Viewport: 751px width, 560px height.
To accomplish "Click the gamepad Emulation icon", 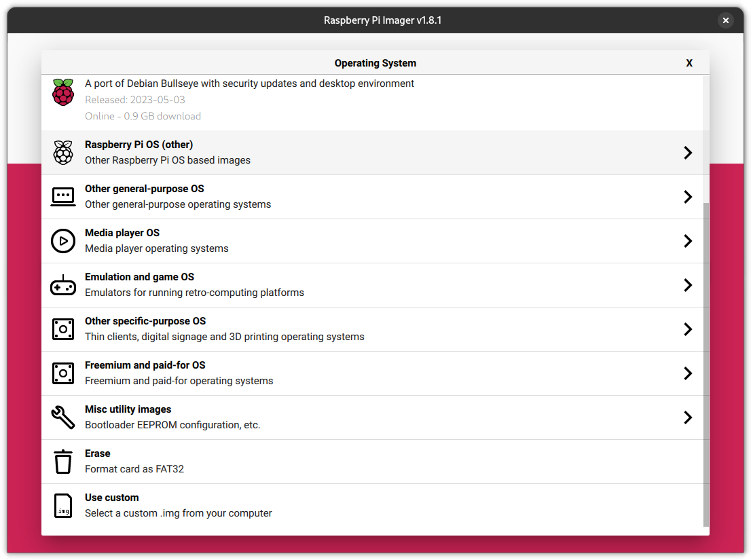I will pyautogui.click(x=63, y=285).
